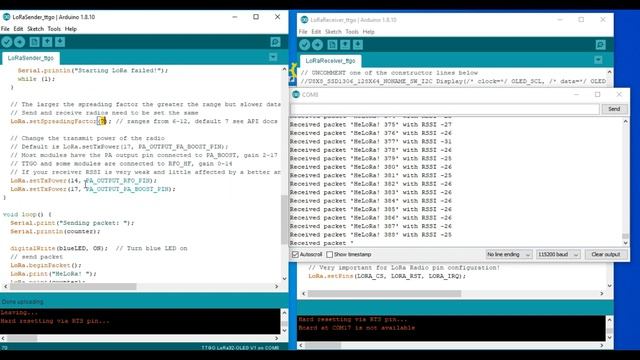Select LoRaReceiver_ttgo sketch tab

(331, 61)
